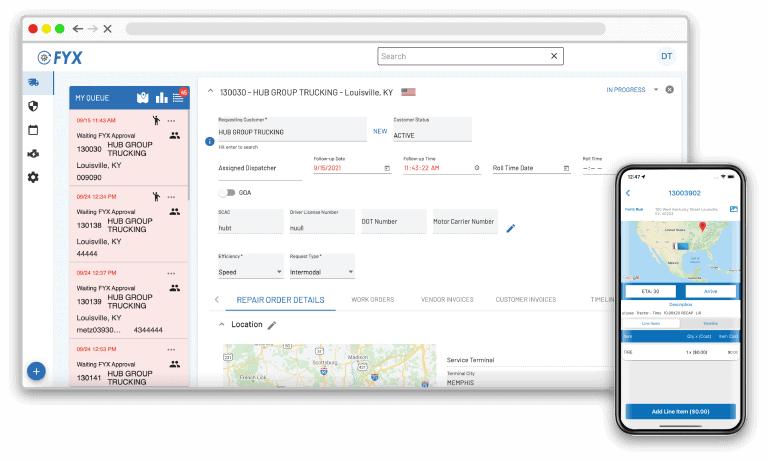The image size is (768, 461).
Task: Click the DOT Number field
Action: (394, 221)
